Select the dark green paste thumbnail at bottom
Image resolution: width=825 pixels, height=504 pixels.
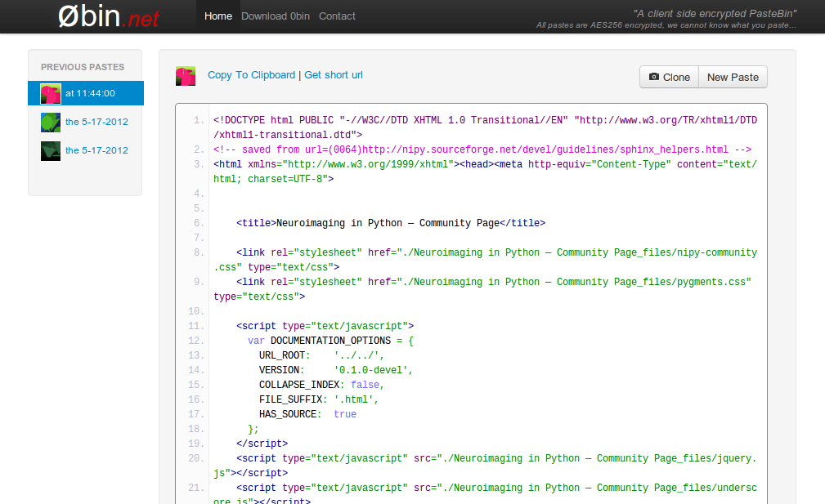(50, 151)
